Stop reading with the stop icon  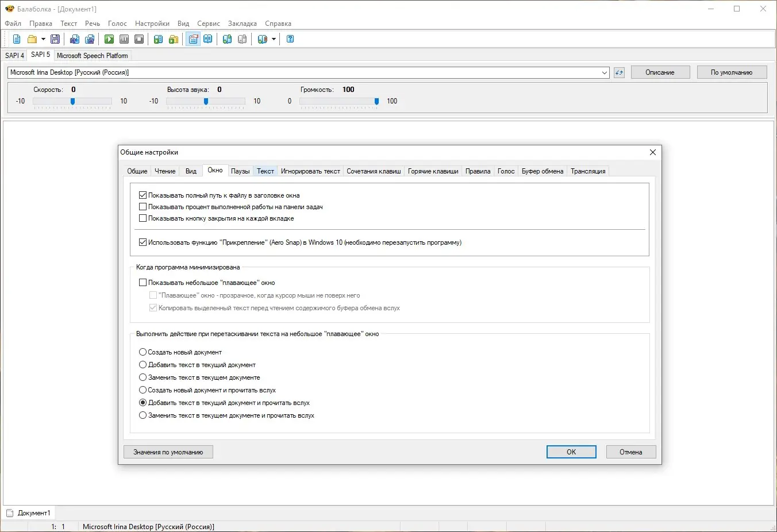[139, 39]
